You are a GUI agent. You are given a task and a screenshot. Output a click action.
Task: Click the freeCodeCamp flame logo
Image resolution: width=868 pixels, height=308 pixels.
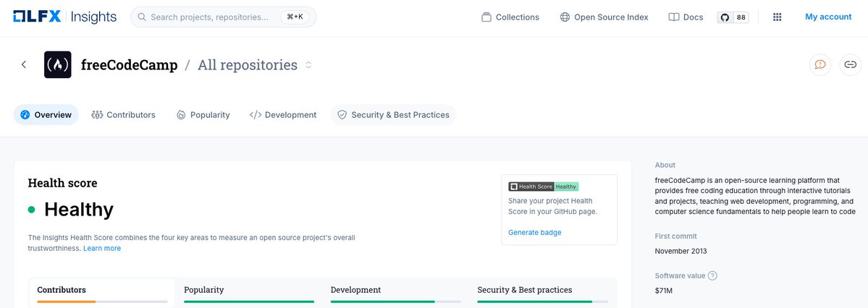pyautogui.click(x=58, y=64)
